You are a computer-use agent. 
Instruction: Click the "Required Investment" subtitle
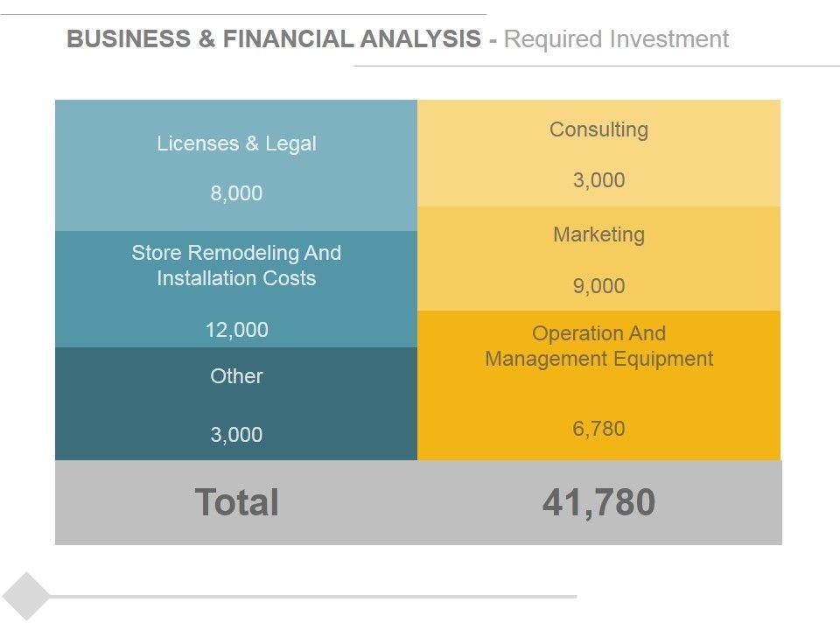[617, 39]
